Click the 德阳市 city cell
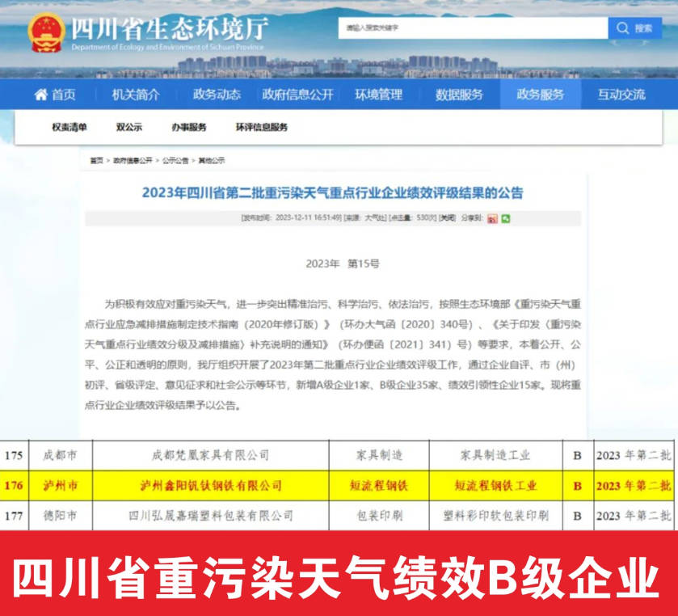This screenshot has height=616, width=678. [x=60, y=516]
